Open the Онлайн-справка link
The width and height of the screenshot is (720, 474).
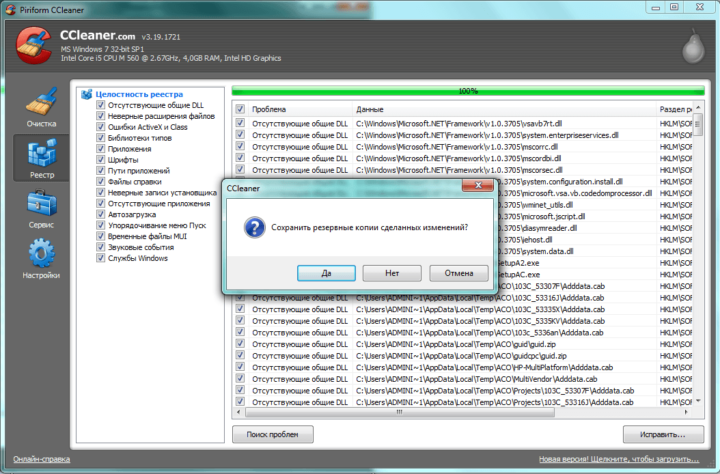tap(41, 461)
